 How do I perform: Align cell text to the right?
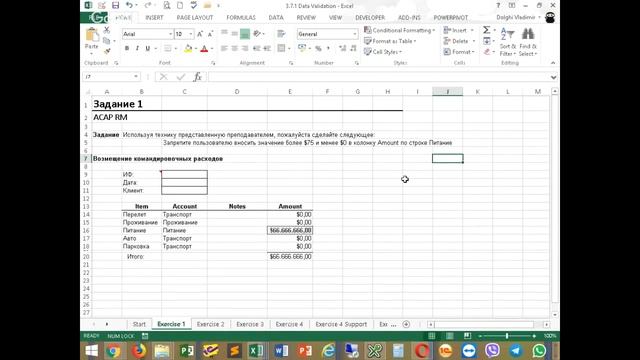245,49
